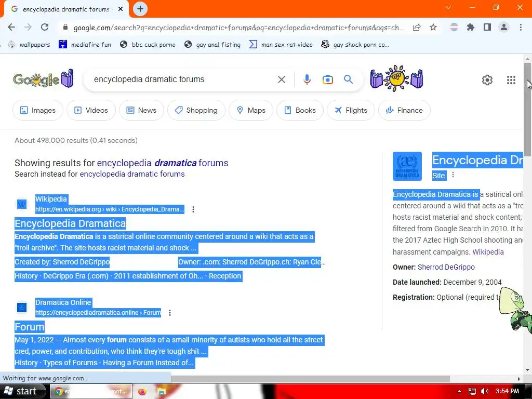
Task: Go back with the browser back arrow
Action: coord(11,27)
